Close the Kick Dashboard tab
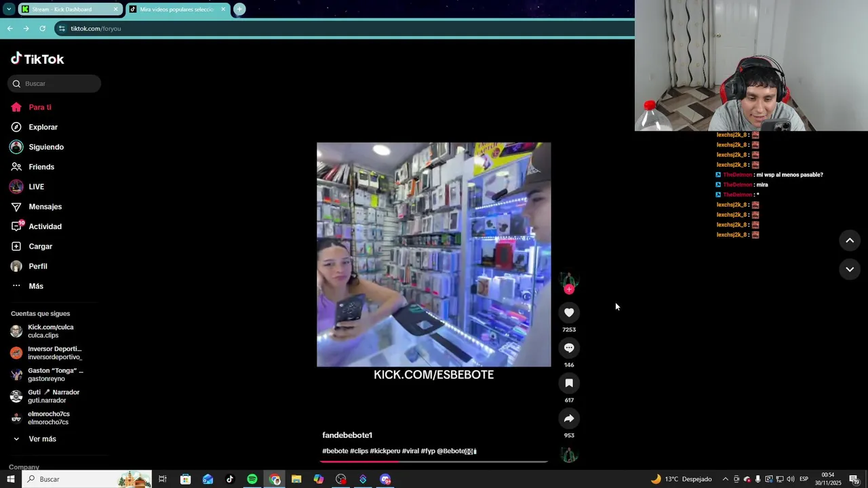 [115, 9]
